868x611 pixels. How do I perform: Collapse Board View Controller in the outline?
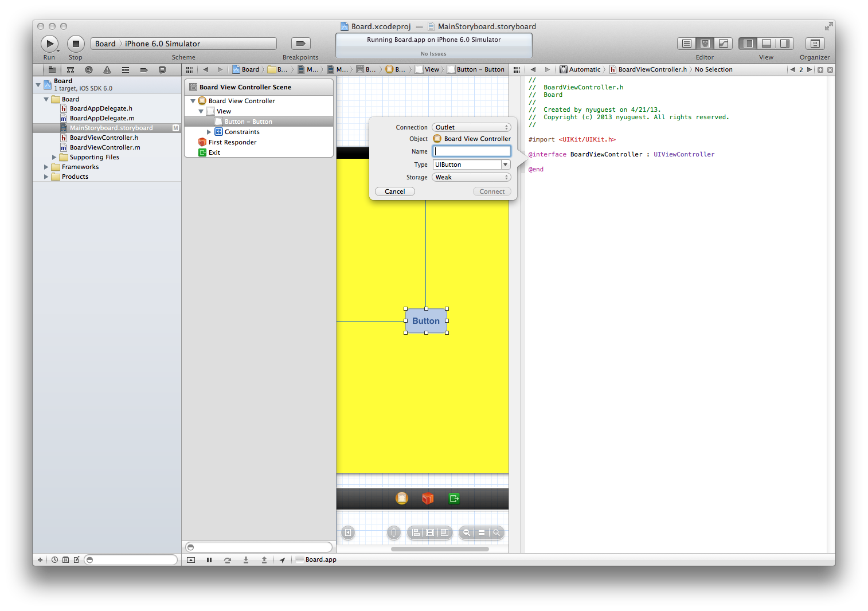[x=193, y=101]
